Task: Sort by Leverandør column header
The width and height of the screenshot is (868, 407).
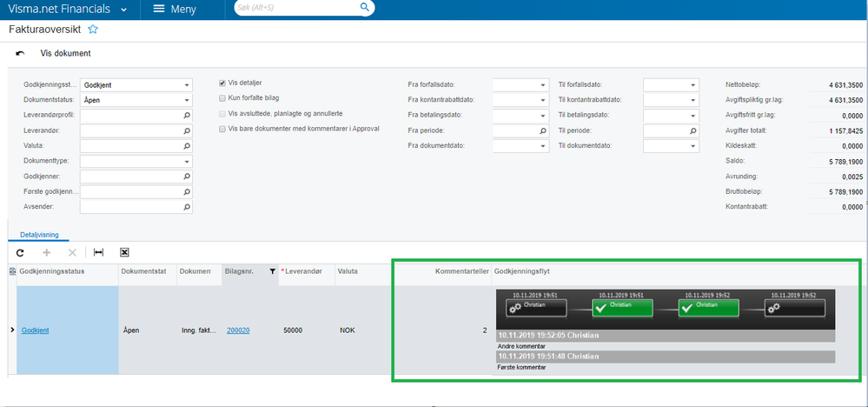Action: point(305,271)
